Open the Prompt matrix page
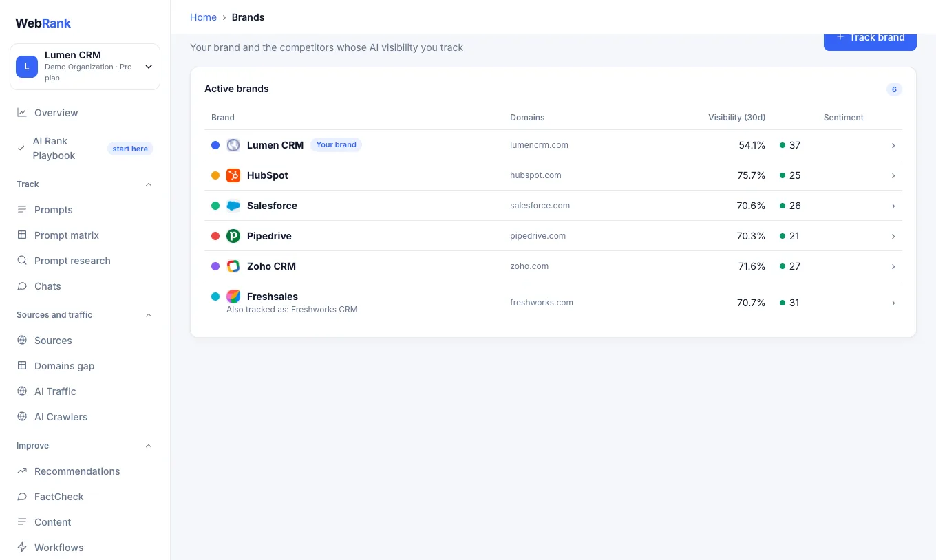This screenshot has height=560, width=936. pyautogui.click(x=85, y=235)
